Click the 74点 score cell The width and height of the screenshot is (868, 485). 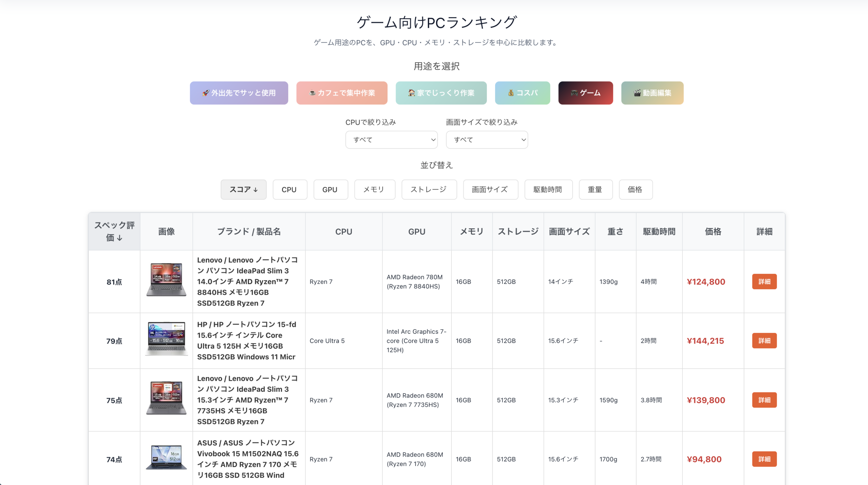[114, 459]
